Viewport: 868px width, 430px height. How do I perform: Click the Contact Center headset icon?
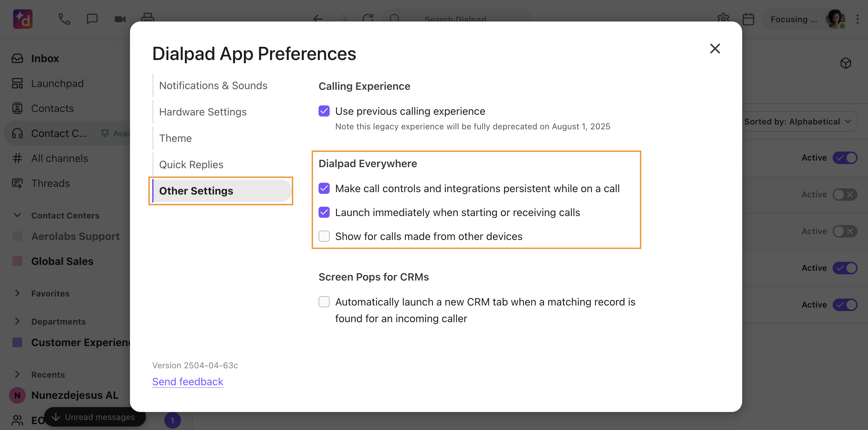point(17,133)
